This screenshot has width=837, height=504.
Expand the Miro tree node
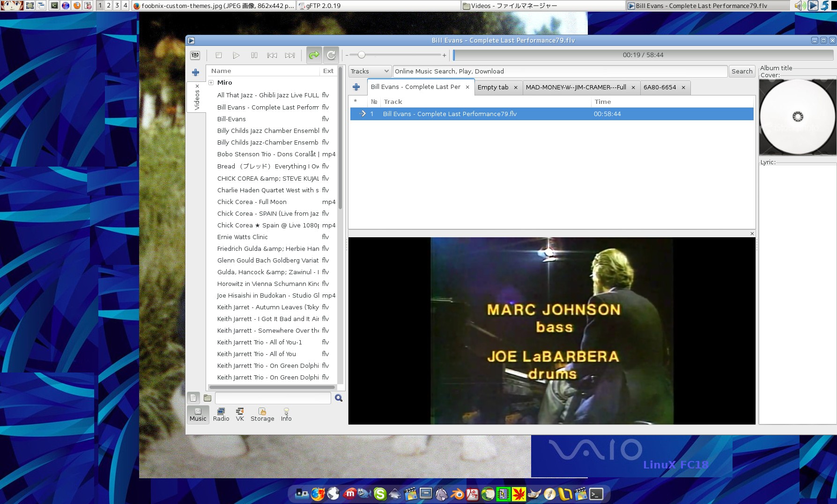(211, 82)
